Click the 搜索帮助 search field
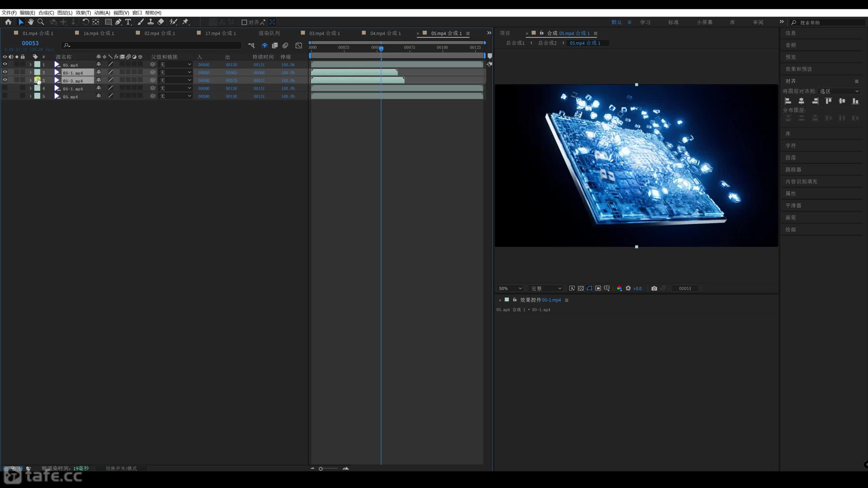The width and height of the screenshot is (868, 488). 827,22
